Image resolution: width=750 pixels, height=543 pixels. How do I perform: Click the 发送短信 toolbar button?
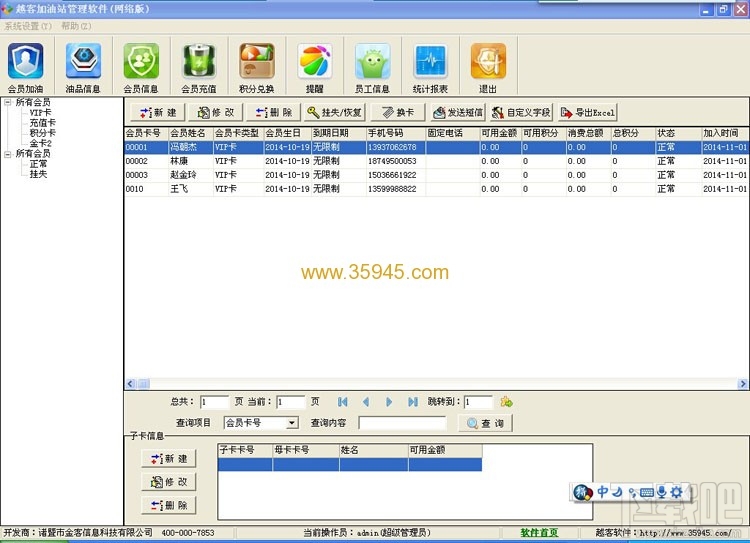458,112
